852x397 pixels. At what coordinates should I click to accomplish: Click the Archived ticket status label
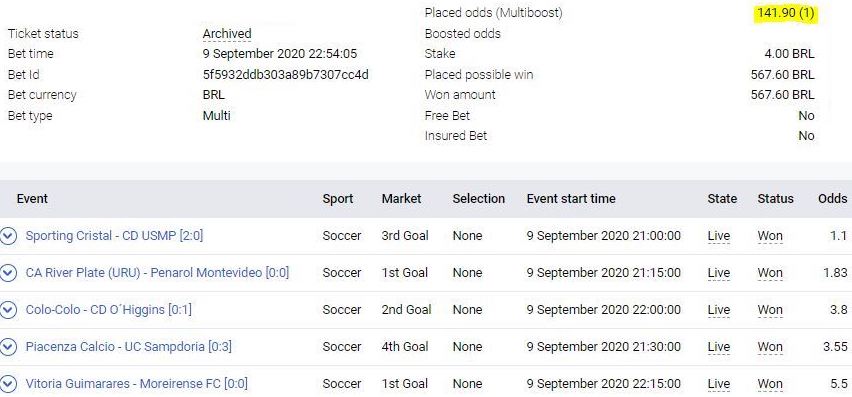tap(227, 34)
